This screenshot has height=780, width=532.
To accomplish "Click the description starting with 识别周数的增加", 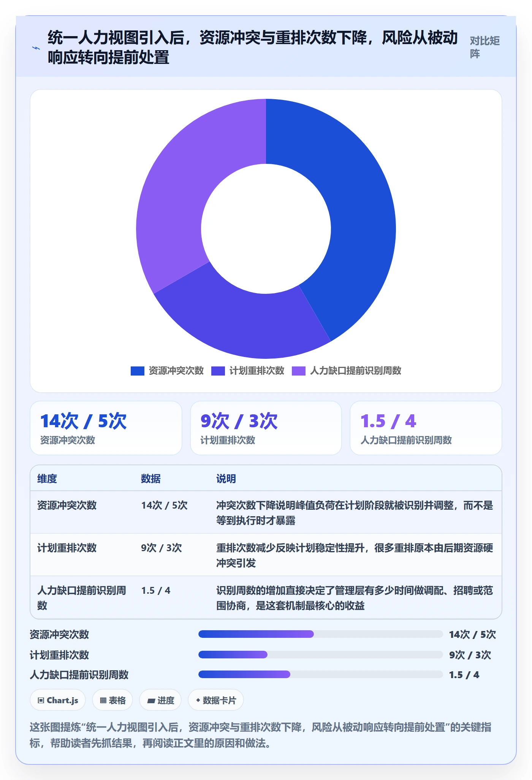I will 355,598.
